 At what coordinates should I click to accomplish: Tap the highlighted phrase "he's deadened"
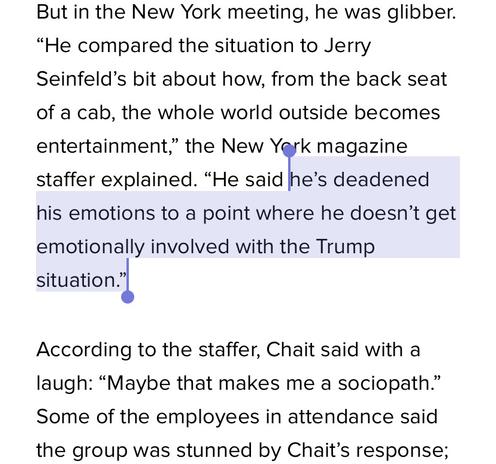point(359,179)
